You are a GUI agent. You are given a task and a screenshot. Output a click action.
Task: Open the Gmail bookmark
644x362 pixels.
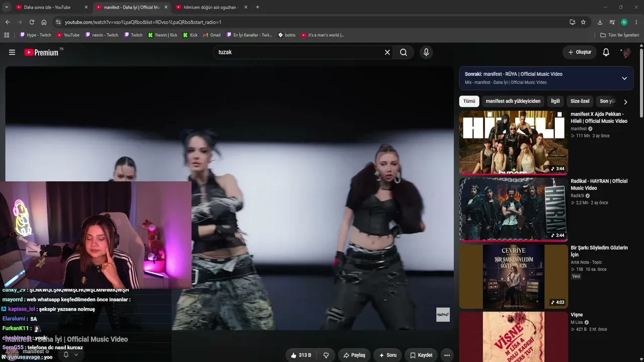click(212, 35)
